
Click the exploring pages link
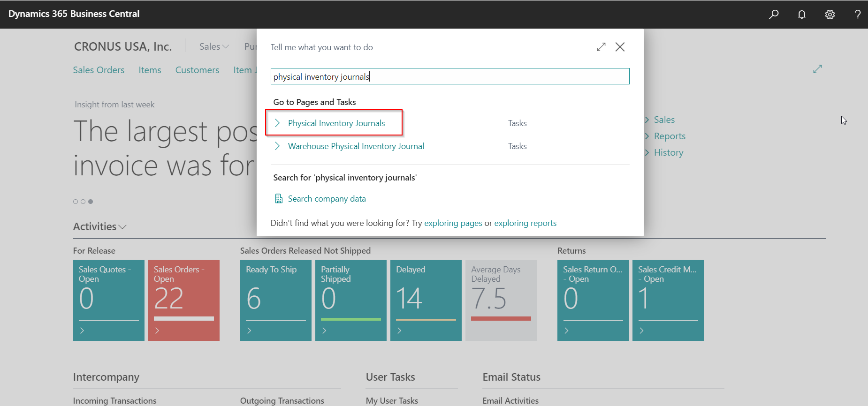pos(453,223)
